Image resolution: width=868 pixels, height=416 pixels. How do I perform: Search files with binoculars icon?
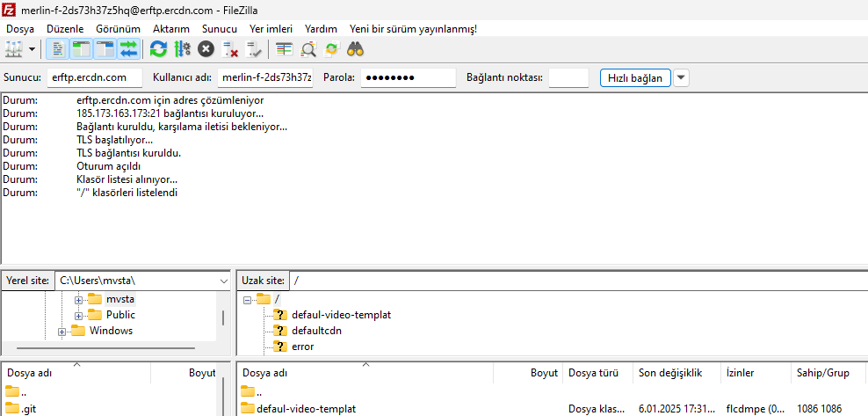[355, 49]
